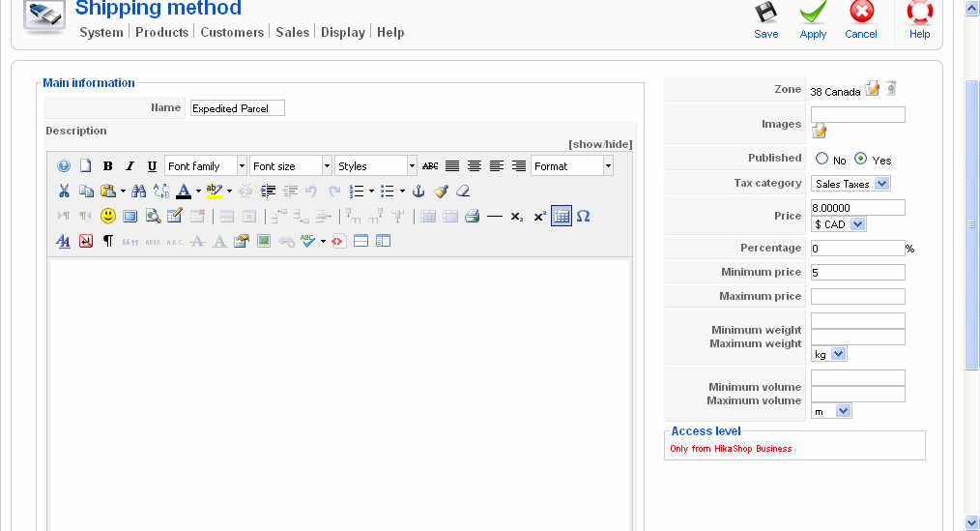Open the $ CAD currency dropdown
Image resolution: width=980 pixels, height=531 pixels.
pos(838,224)
